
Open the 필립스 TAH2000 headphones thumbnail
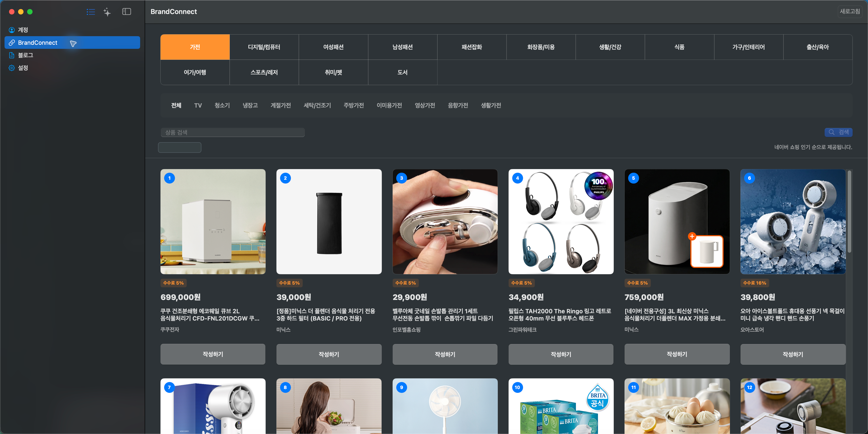pos(561,222)
